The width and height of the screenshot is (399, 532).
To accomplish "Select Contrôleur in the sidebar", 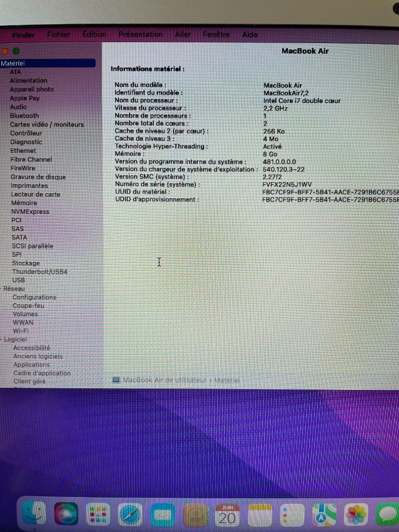I will tap(26, 133).
